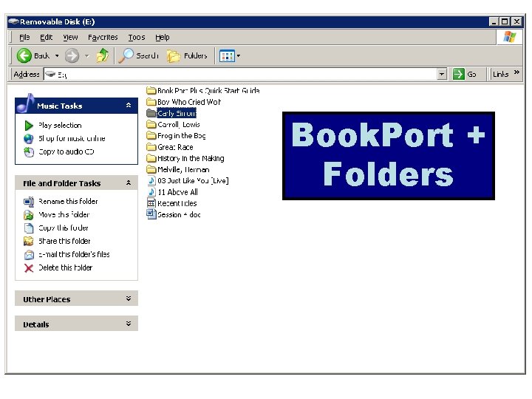Screen dimensions: 532x399
Task: Click the Rename this folder icon
Action: coord(29,202)
